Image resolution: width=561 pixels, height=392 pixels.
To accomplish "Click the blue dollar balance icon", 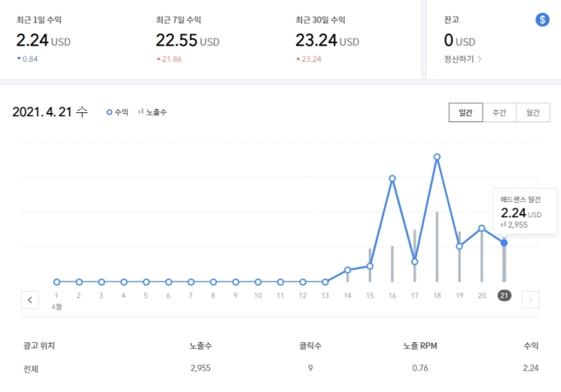I will (x=542, y=20).
